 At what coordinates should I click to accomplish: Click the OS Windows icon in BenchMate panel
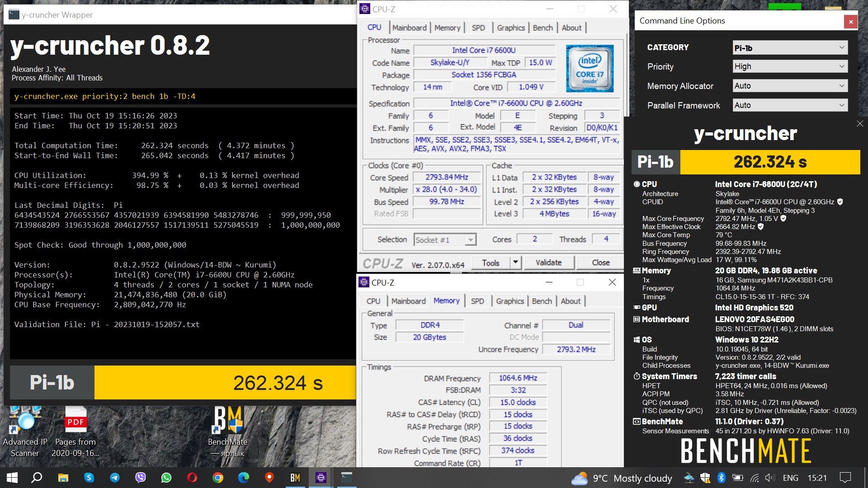coord(637,340)
